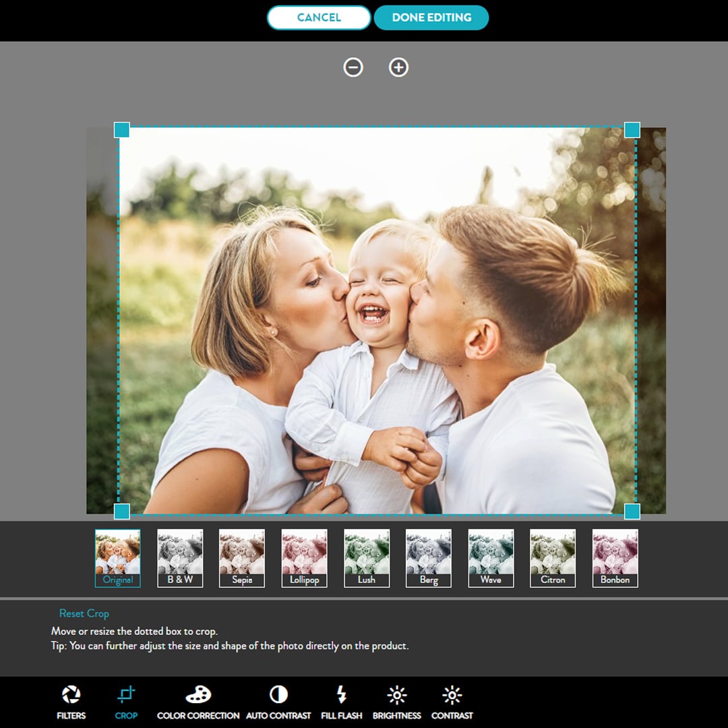The width and height of the screenshot is (728, 728).
Task: Open the Filters panel
Action: [71, 701]
